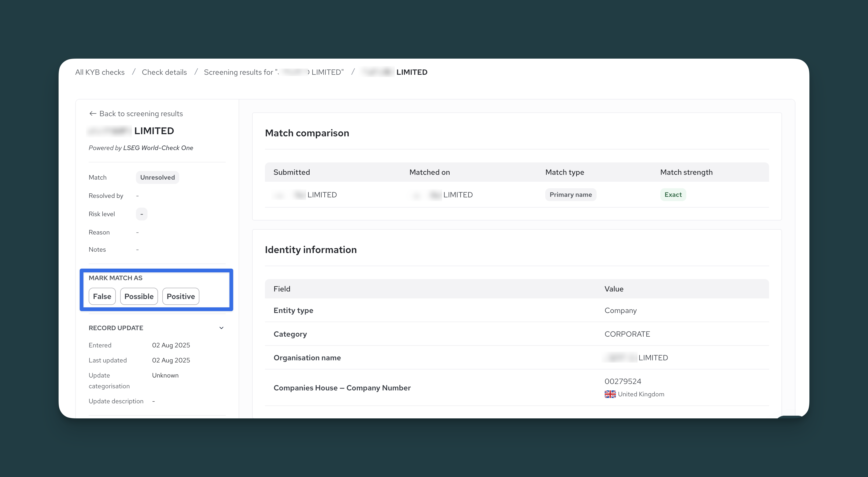Mark match as Possible
This screenshot has width=868, height=477.
coord(139,296)
